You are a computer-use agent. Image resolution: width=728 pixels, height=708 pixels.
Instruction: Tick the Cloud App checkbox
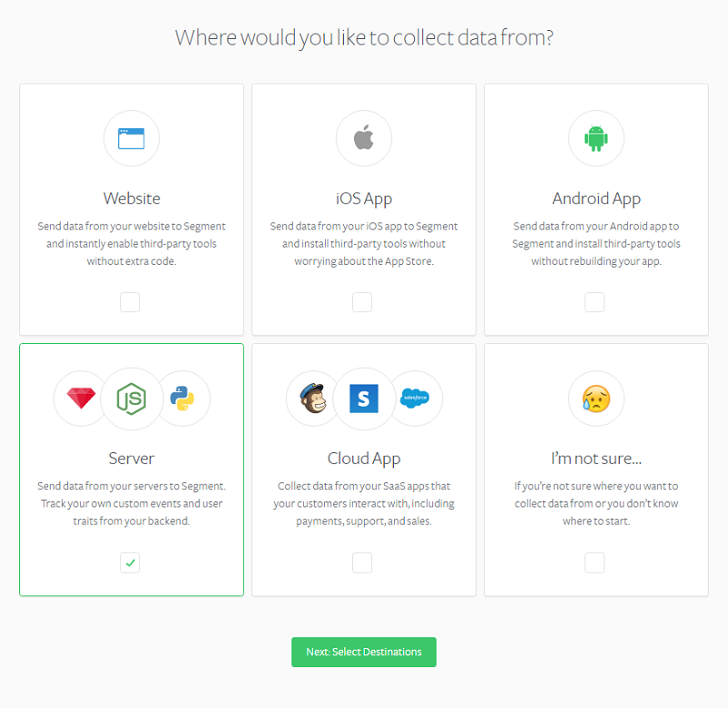tap(362, 562)
